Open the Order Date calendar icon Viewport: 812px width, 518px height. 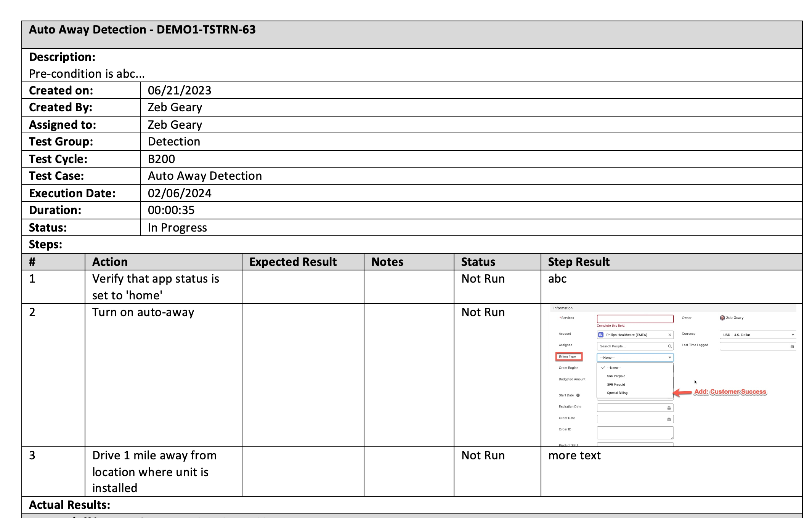[x=669, y=419]
